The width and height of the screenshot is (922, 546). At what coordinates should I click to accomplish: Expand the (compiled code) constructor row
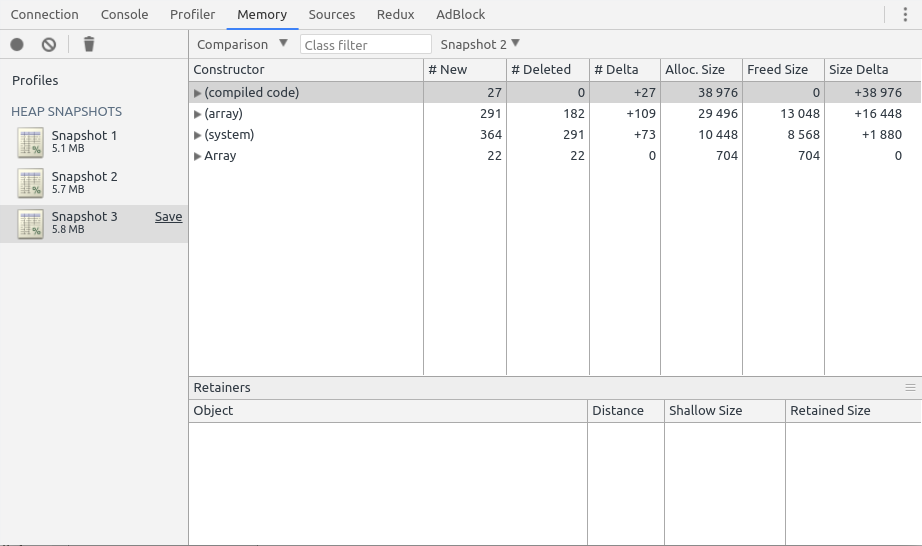click(x=197, y=93)
